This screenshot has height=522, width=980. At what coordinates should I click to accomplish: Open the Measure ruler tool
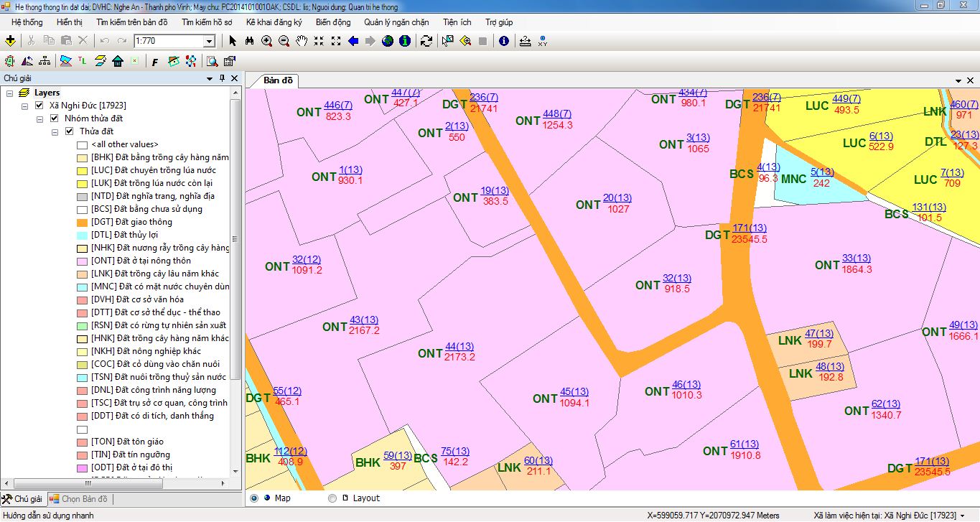(x=526, y=41)
